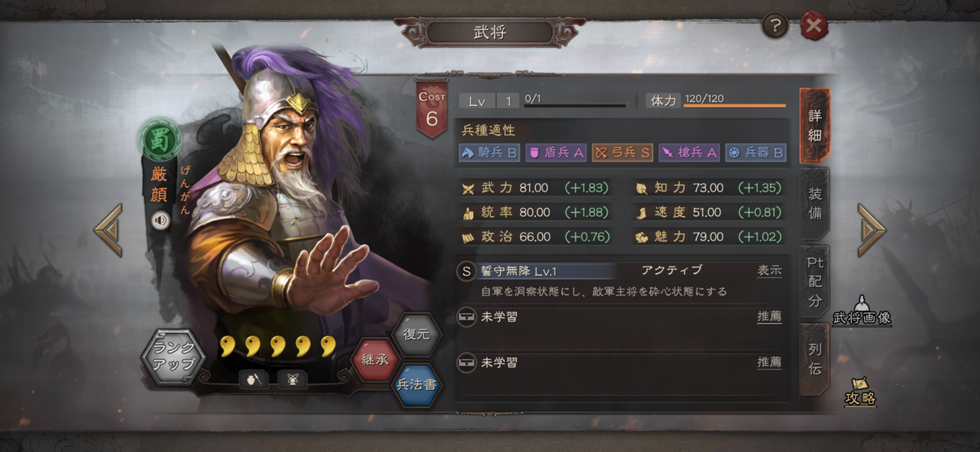Show details of the 誓守無降 skill via 表示

coord(769,271)
